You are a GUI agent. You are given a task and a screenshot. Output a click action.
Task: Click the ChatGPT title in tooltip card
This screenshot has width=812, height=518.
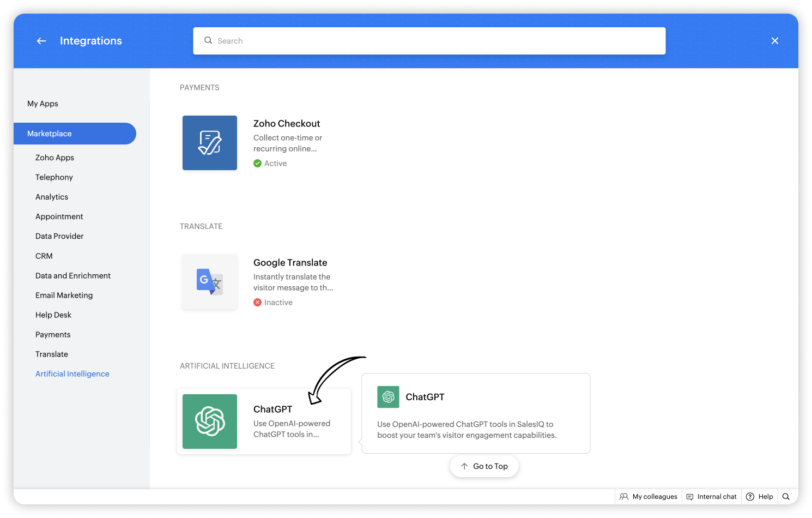[x=425, y=397]
